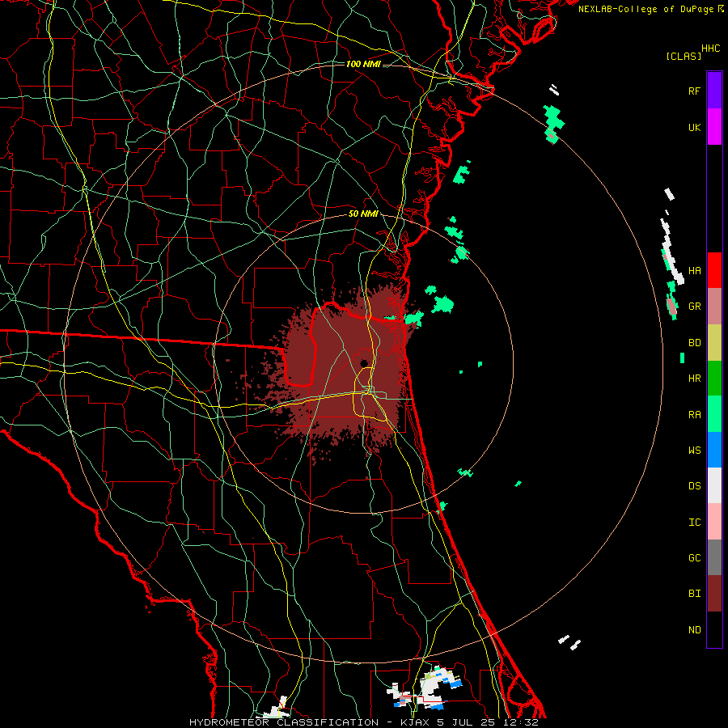
Task: Click the 'BD' legend label
Action: click(694, 343)
